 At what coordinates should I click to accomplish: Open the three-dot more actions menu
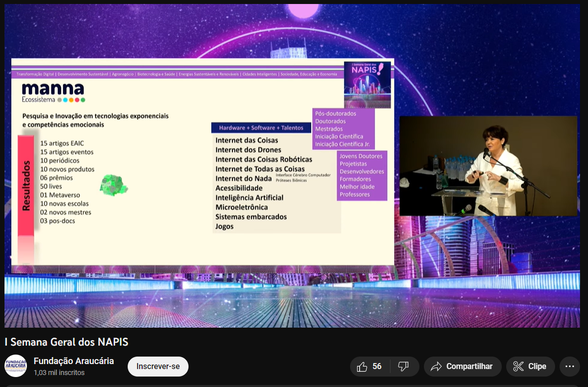pos(570,367)
